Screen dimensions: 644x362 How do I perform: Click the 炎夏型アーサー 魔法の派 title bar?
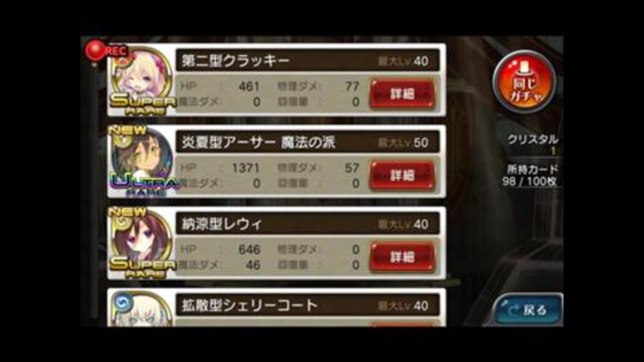coord(308,142)
